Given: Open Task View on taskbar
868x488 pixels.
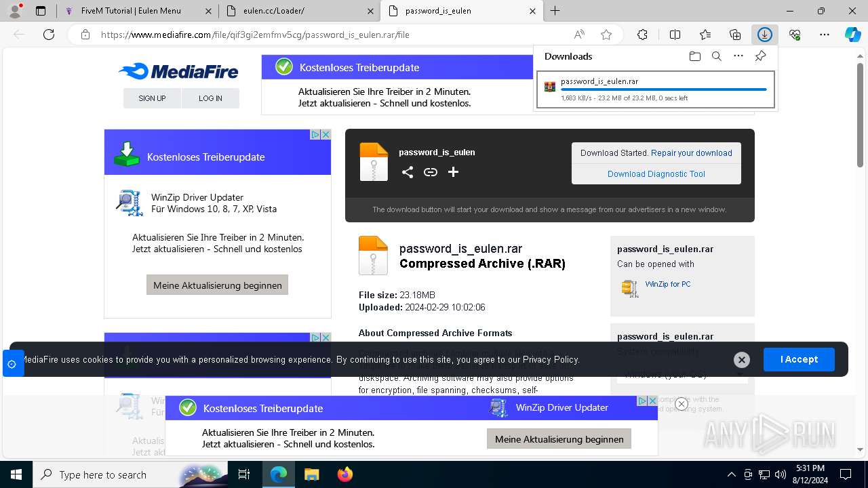Looking at the screenshot, I should tap(244, 474).
